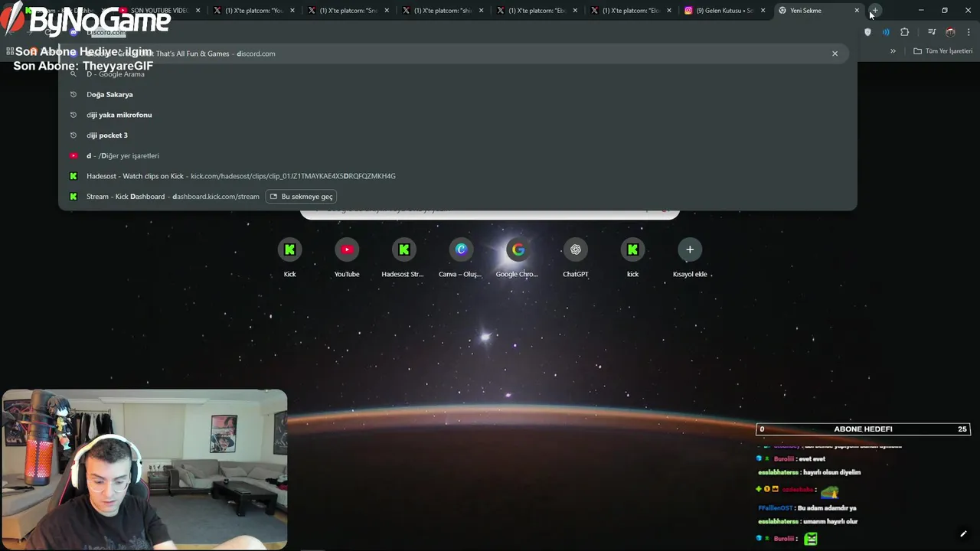Select Stream - Kick Dashboard suggestion

click(x=458, y=197)
